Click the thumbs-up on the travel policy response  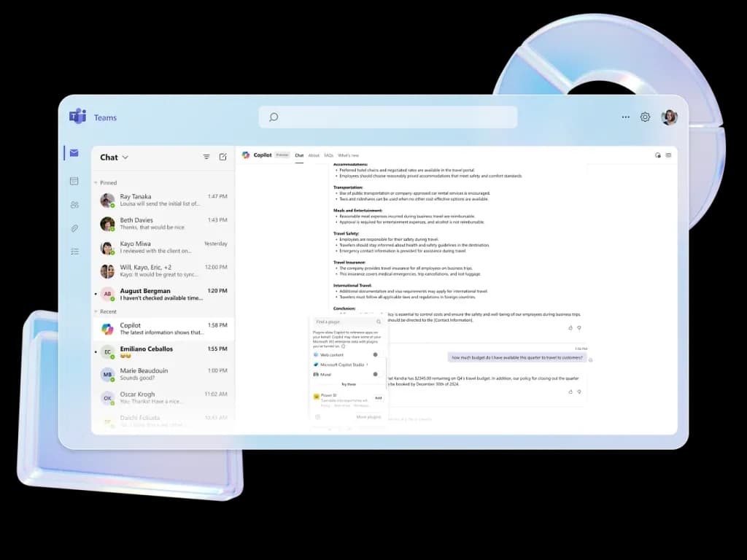(570, 327)
